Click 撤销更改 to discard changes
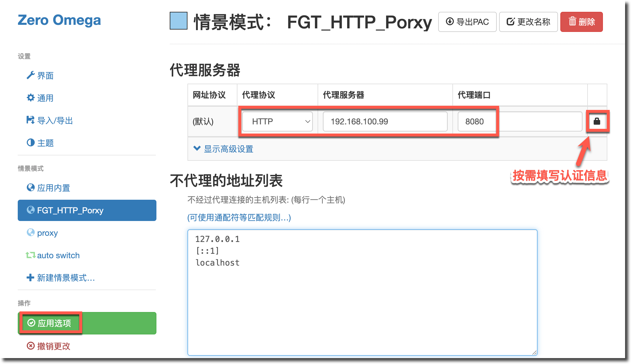The image size is (631, 364). (49, 346)
